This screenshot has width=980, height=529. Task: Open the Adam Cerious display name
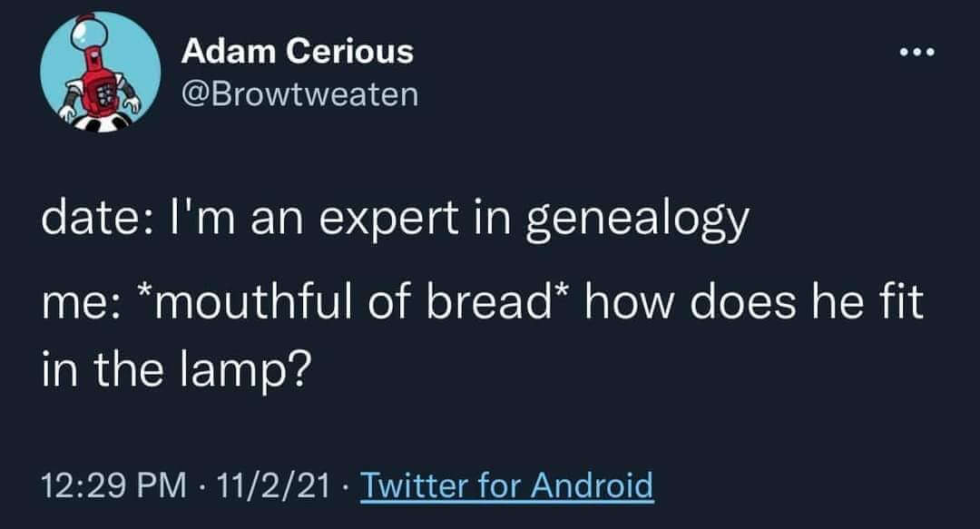pos(297,51)
